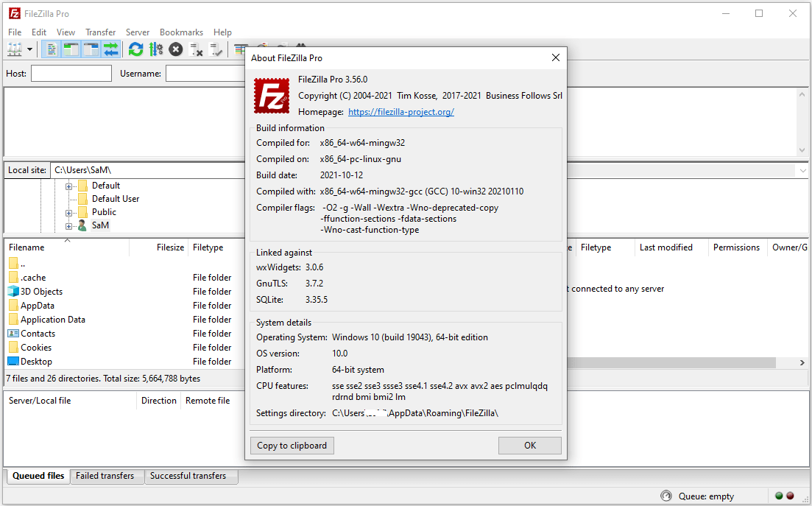Open the Transfer menu
The height and width of the screenshot is (506, 812).
coord(100,32)
